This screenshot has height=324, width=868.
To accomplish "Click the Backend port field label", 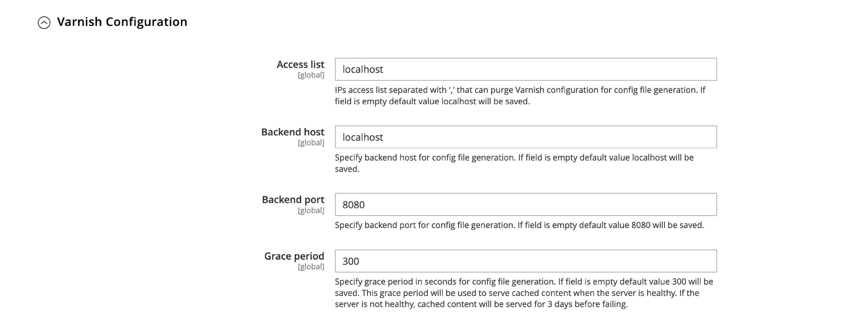I will click(293, 199).
